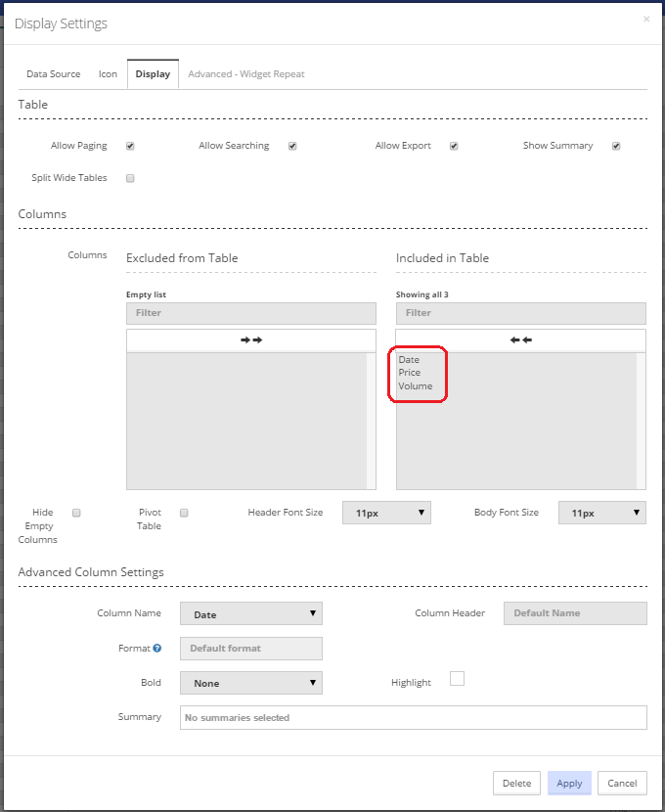The image size is (665, 812).
Task: Click the Included list scrollbar
Action: point(641,421)
